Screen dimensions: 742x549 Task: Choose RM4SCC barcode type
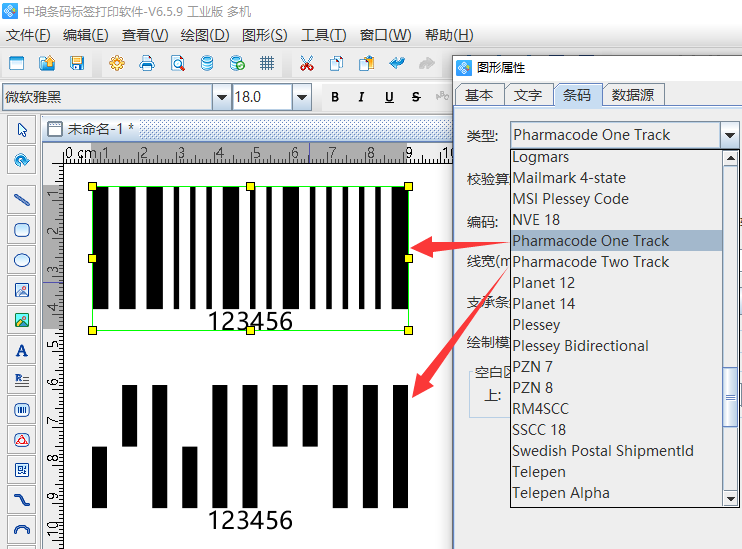pyautogui.click(x=617, y=408)
